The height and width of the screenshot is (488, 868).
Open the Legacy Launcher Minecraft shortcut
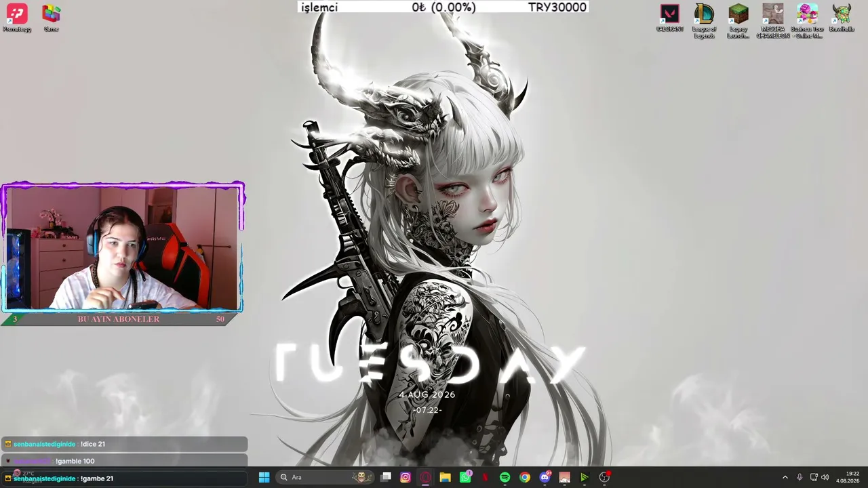[738, 21]
